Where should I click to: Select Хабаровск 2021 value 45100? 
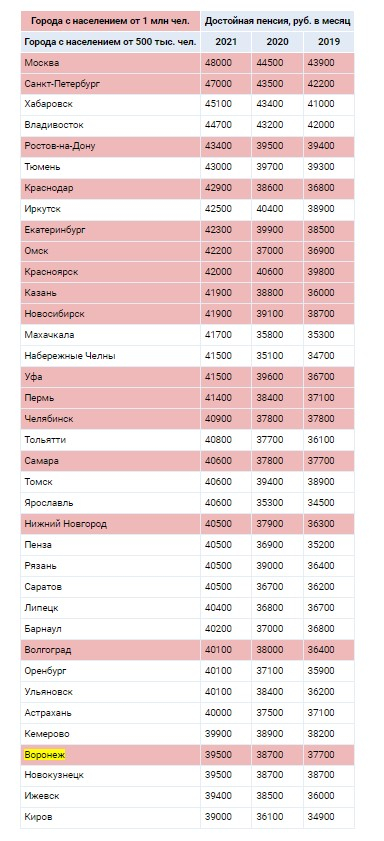(x=226, y=104)
